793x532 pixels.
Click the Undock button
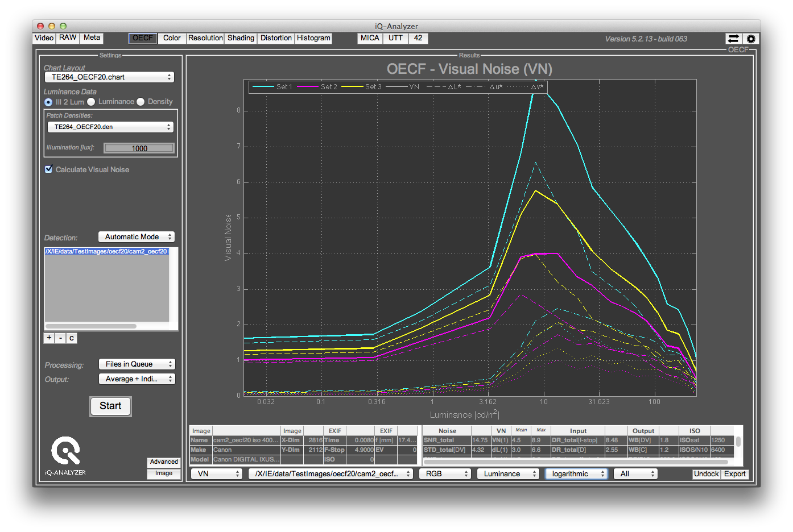coord(707,474)
